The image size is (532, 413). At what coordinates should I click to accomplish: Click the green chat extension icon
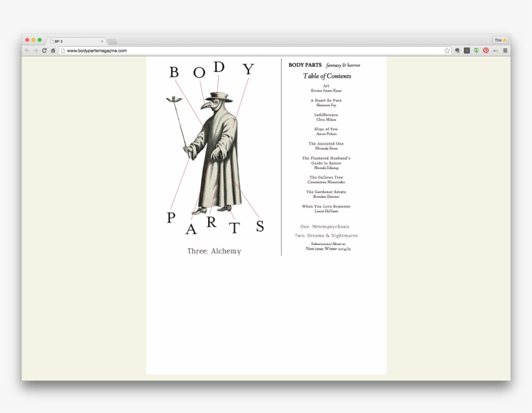click(x=476, y=51)
